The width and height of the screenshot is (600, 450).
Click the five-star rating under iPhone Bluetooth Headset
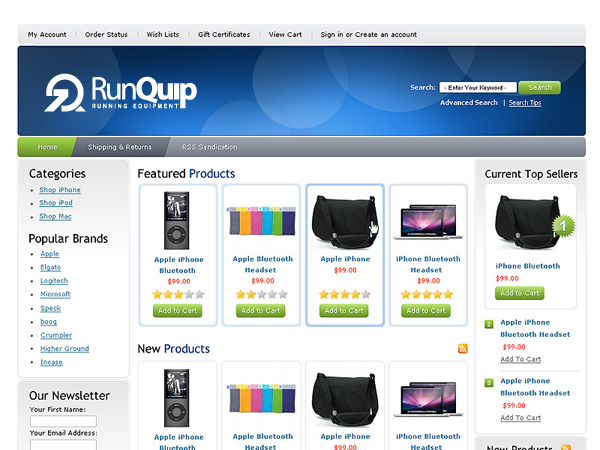427,294
